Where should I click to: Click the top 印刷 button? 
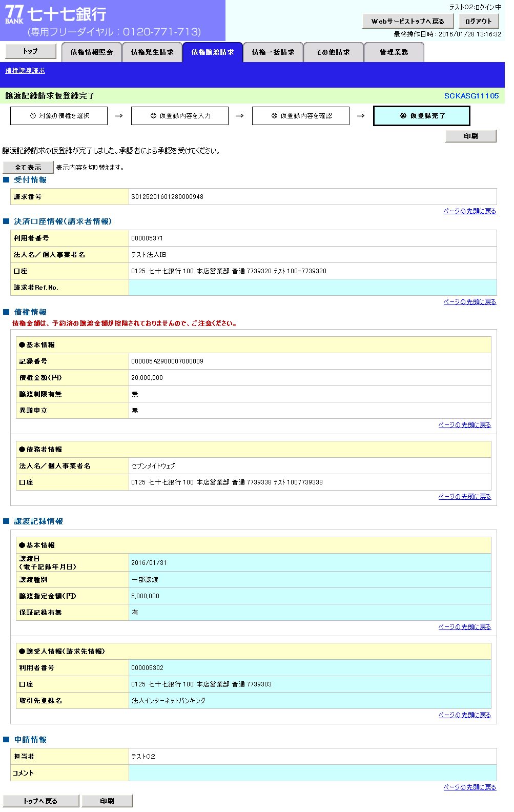pos(471,136)
